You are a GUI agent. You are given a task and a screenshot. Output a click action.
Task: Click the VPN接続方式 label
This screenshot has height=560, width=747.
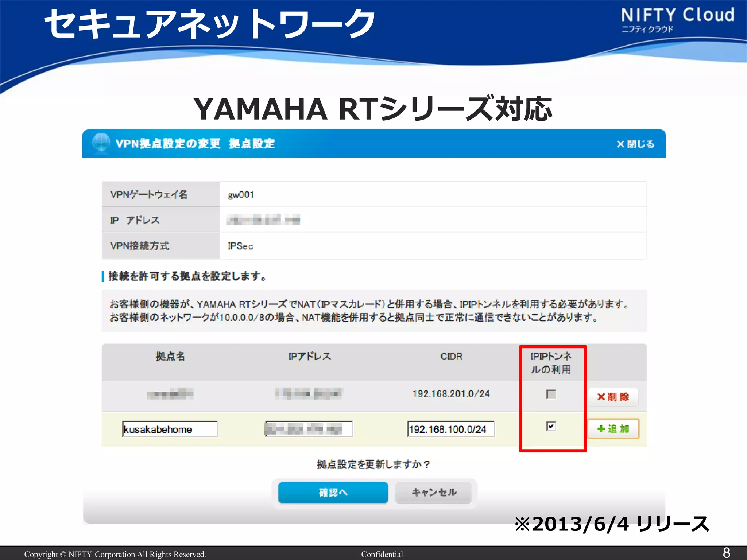[x=139, y=246]
